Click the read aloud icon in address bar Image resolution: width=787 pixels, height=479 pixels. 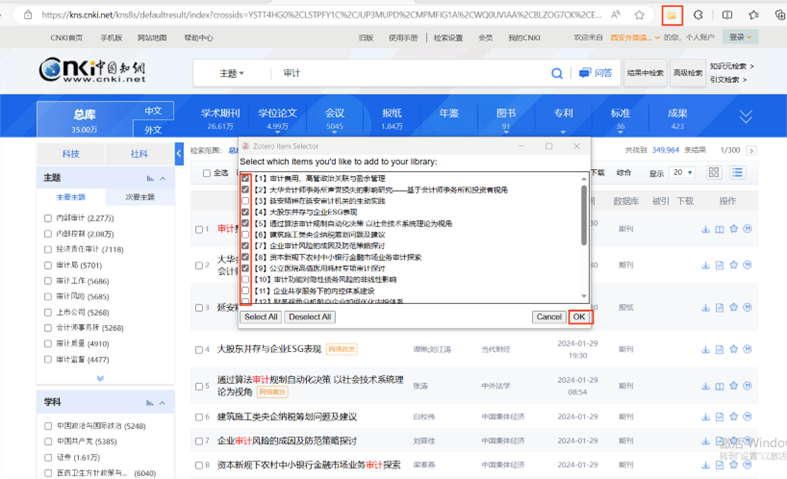(615, 15)
